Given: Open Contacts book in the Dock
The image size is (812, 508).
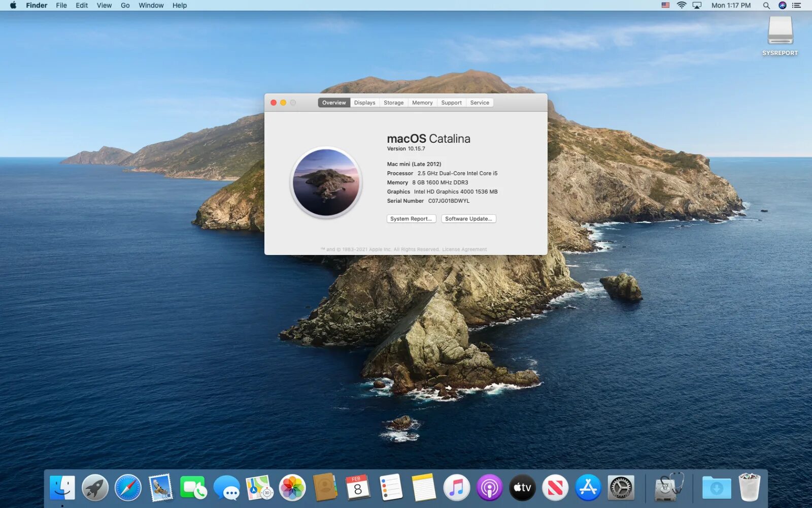Looking at the screenshot, I should click(325, 488).
